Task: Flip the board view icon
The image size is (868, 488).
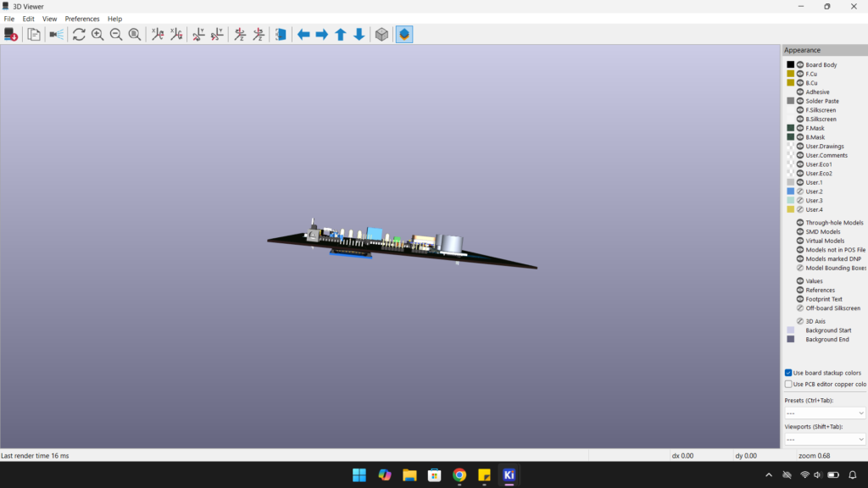Action: tap(281, 34)
